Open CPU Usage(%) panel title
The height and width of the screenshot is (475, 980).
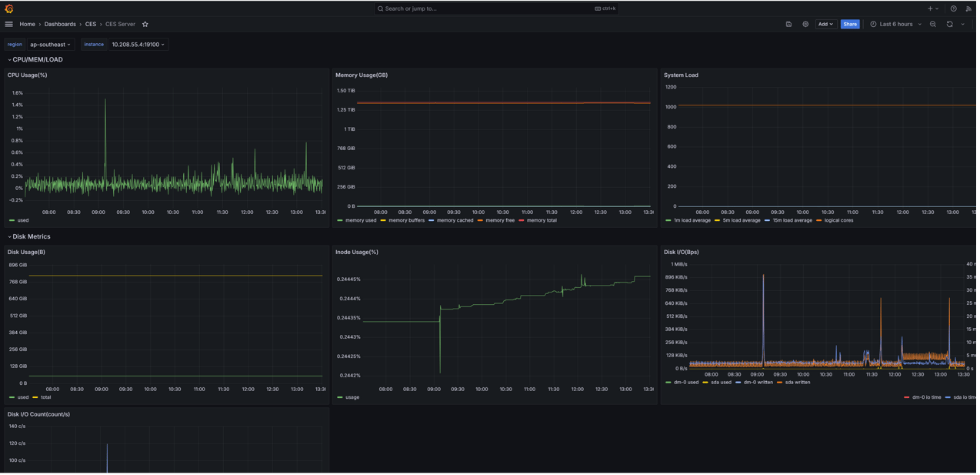[28, 75]
